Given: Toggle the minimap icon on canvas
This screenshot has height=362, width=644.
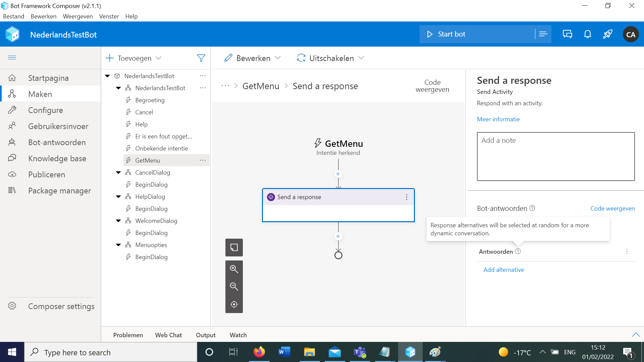Looking at the screenshot, I should point(234,247).
